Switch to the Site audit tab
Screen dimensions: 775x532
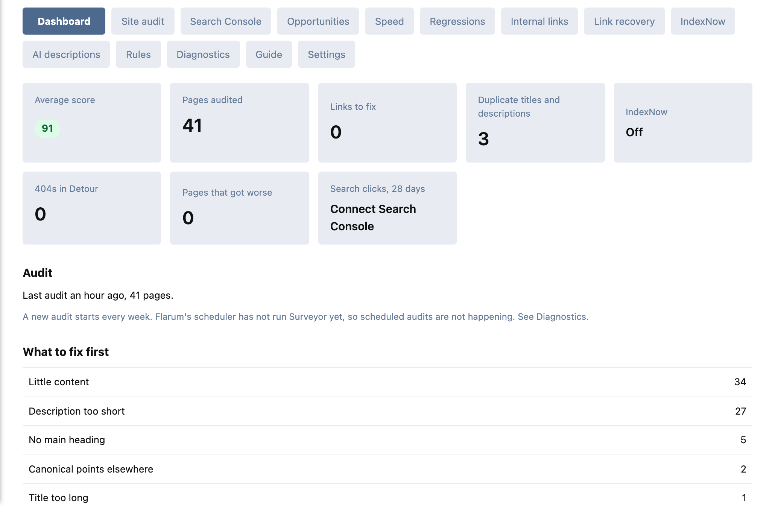pyautogui.click(x=143, y=21)
